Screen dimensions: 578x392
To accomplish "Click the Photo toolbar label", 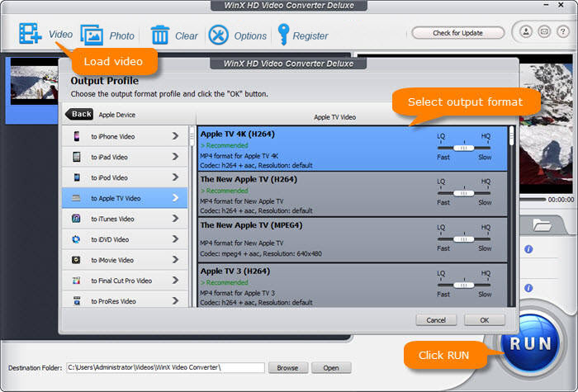I will coord(122,35).
